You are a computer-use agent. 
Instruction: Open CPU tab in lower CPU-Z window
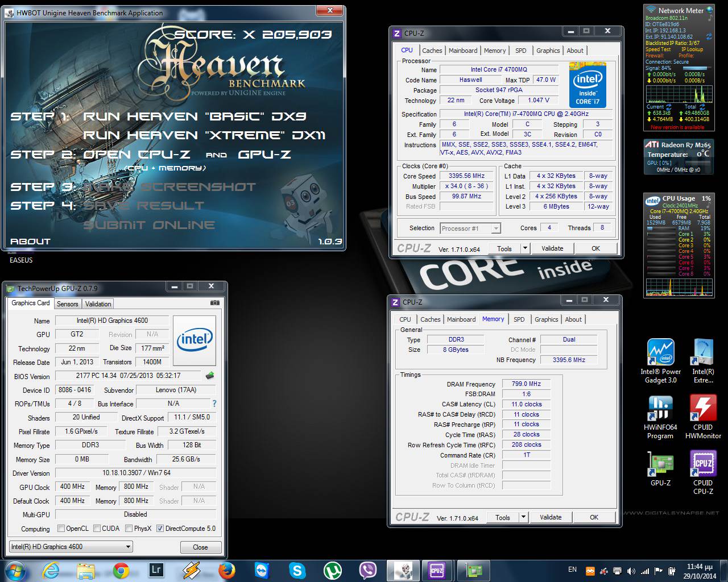click(405, 319)
